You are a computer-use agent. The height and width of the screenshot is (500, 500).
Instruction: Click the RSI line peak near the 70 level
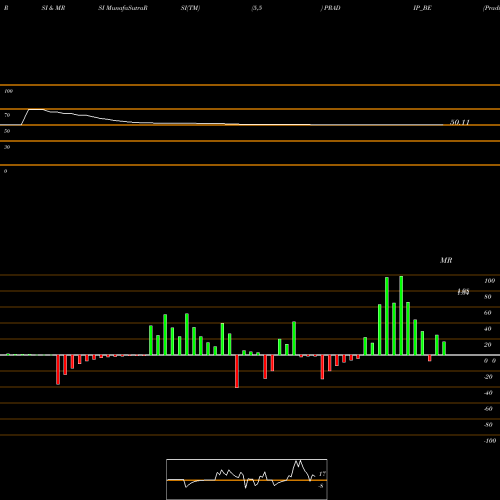click(36, 109)
